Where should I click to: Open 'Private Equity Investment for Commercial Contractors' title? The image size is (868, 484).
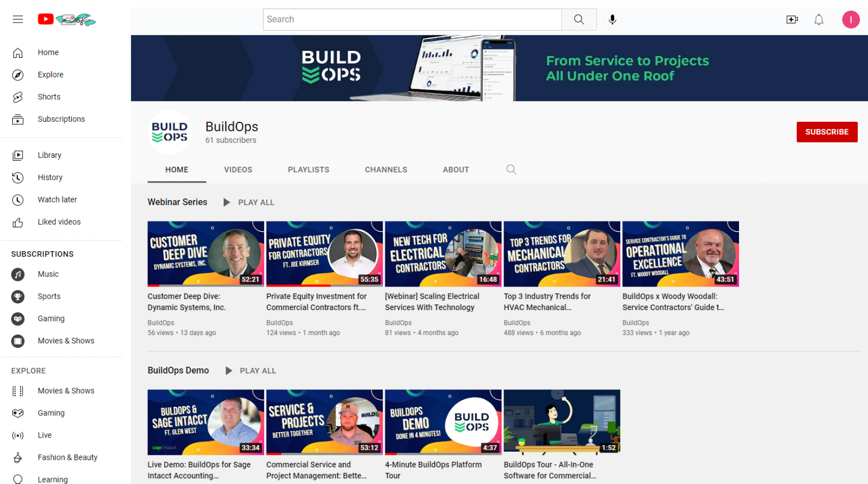pyautogui.click(x=317, y=302)
